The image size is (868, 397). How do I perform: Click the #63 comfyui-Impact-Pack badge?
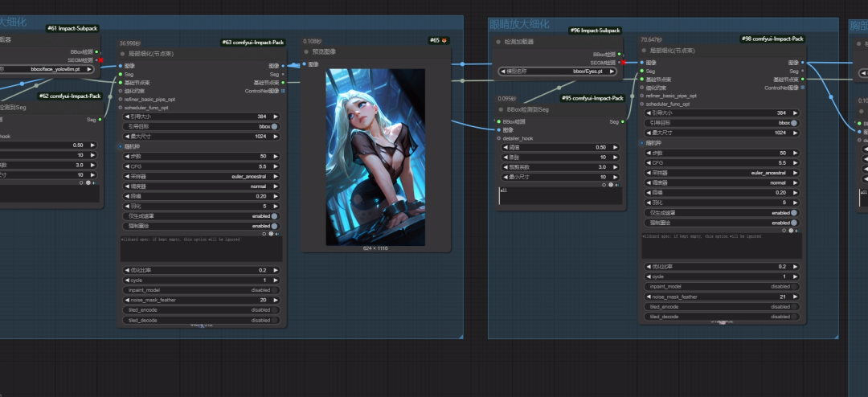click(253, 42)
